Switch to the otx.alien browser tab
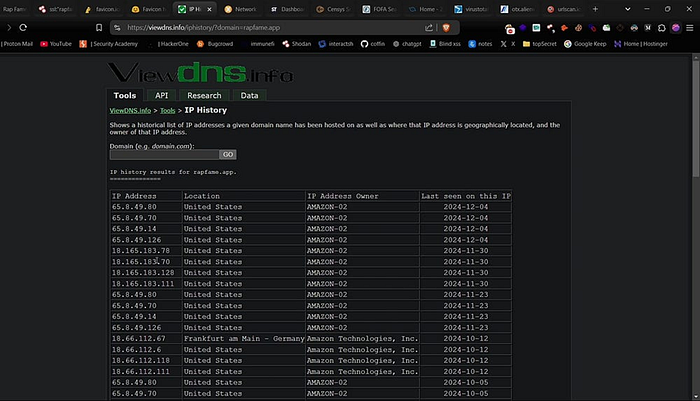Image resolution: width=700 pixels, height=401 pixels. 517,9
